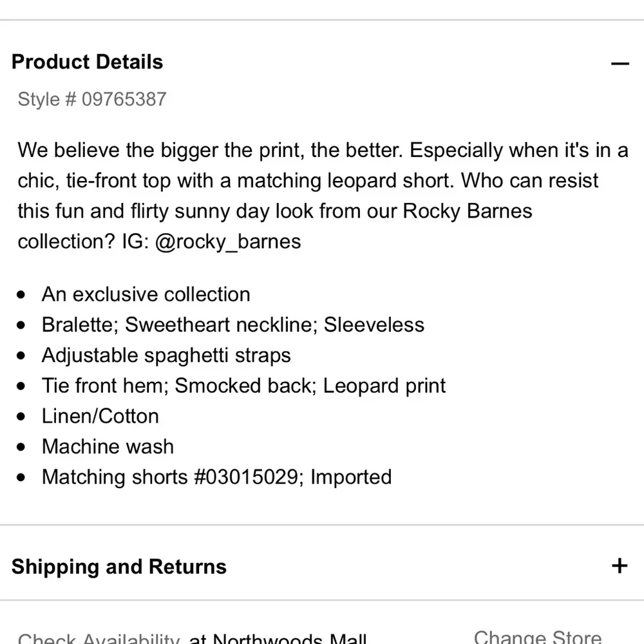Click the first sentence of the description

(211, 150)
